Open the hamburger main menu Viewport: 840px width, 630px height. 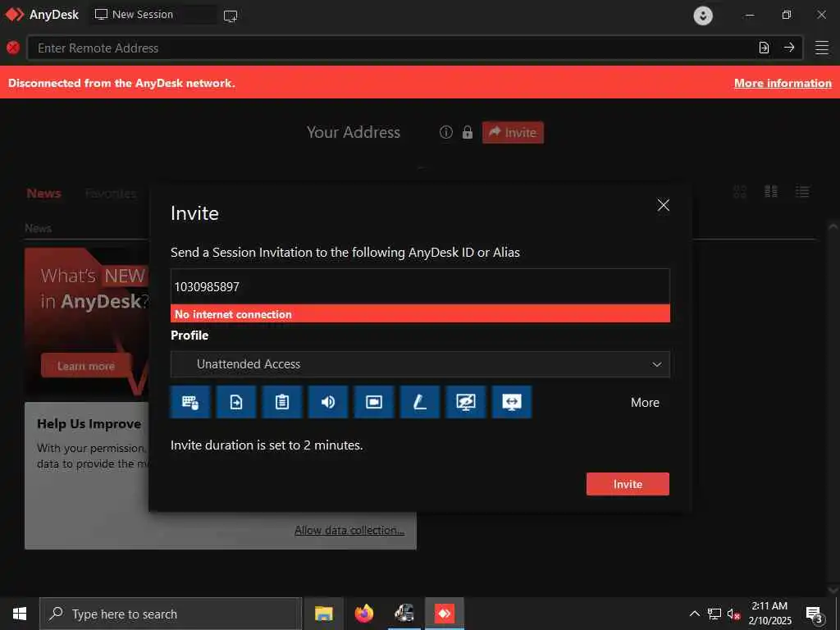pos(822,48)
